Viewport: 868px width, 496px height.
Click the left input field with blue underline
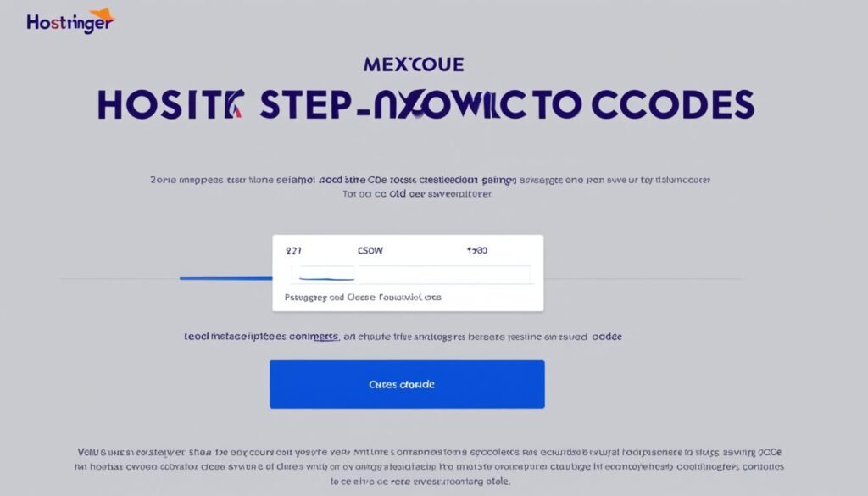pos(323,273)
